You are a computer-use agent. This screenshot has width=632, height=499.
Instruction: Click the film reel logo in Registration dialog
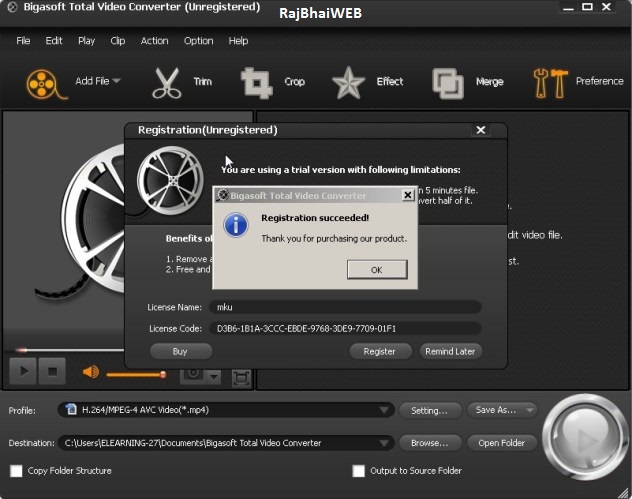[170, 181]
